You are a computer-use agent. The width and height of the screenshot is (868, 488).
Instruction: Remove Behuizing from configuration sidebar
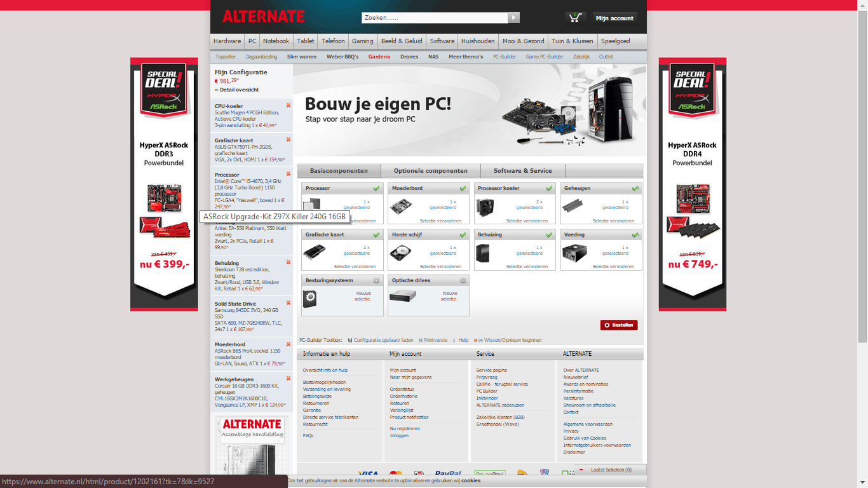click(288, 262)
